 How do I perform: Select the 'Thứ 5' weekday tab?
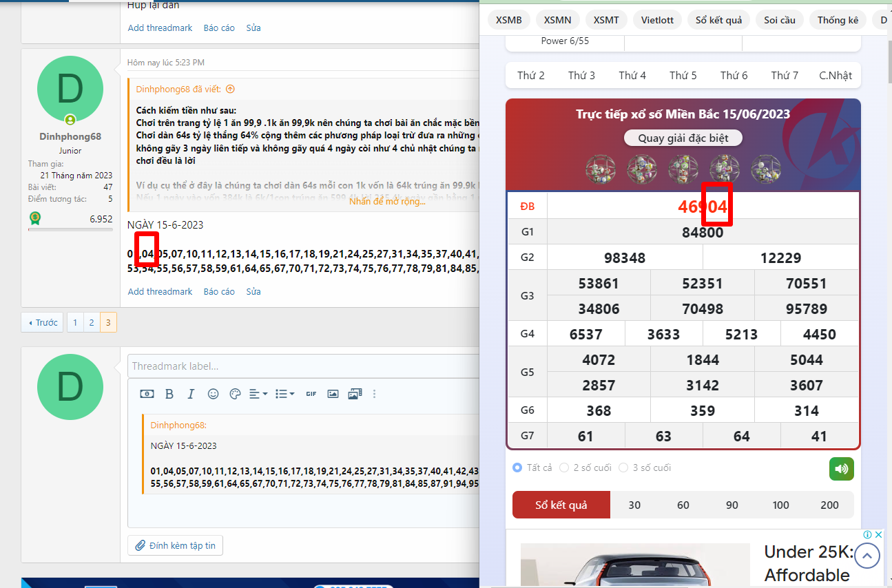click(x=683, y=76)
